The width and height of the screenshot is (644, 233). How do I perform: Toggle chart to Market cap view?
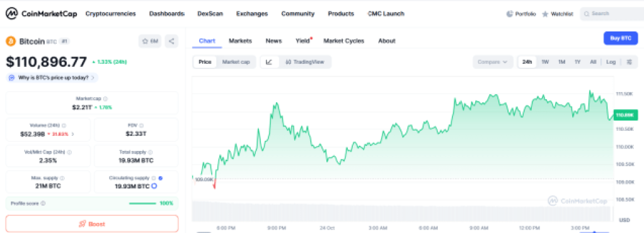236,62
